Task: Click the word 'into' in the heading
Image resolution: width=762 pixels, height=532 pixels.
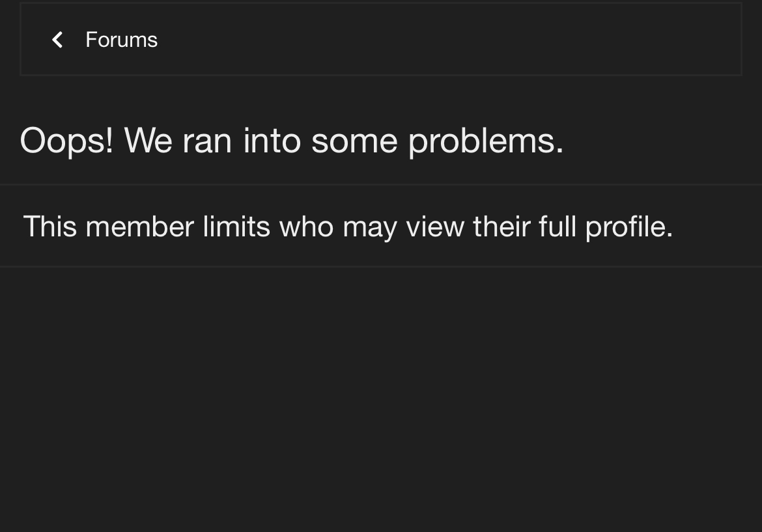Action: click(272, 141)
